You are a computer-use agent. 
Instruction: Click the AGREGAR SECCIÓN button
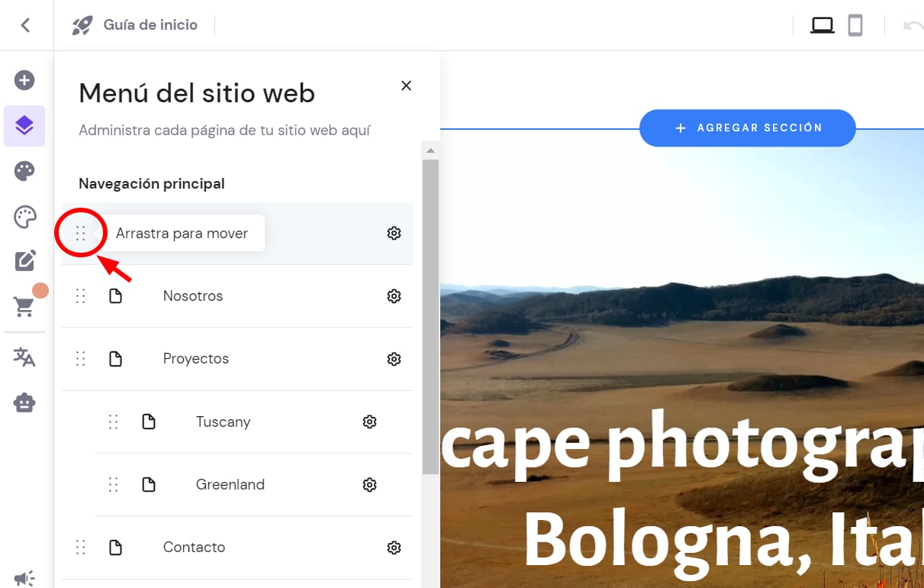[x=747, y=128]
